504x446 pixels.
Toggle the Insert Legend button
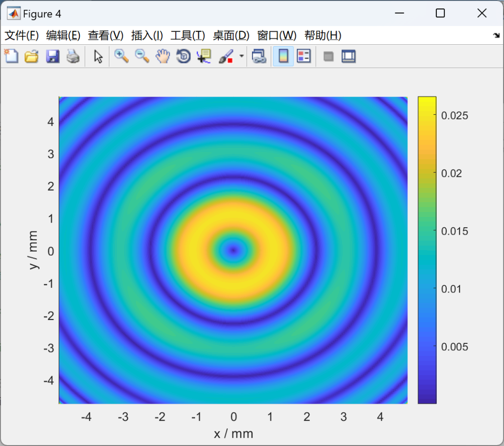[x=304, y=56]
